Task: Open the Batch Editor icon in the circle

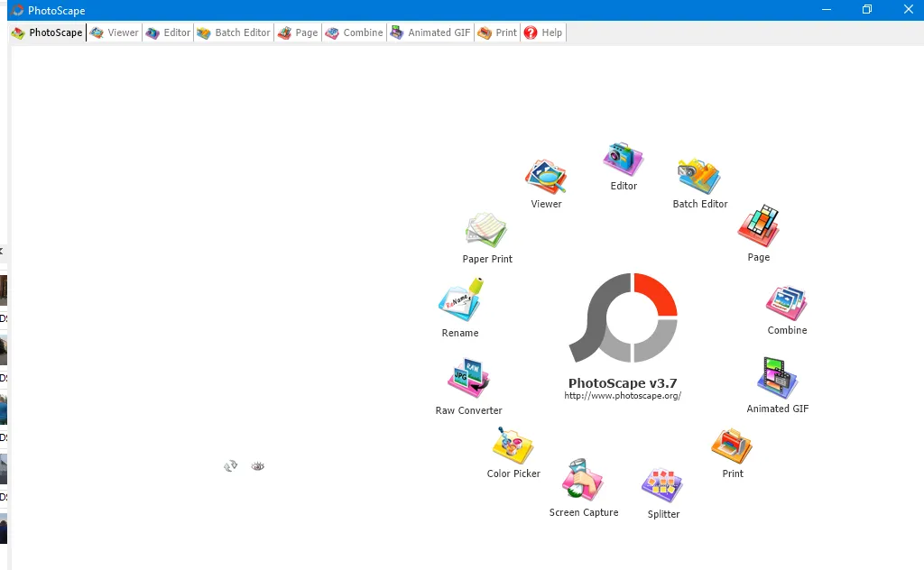Action: (699, 176)
